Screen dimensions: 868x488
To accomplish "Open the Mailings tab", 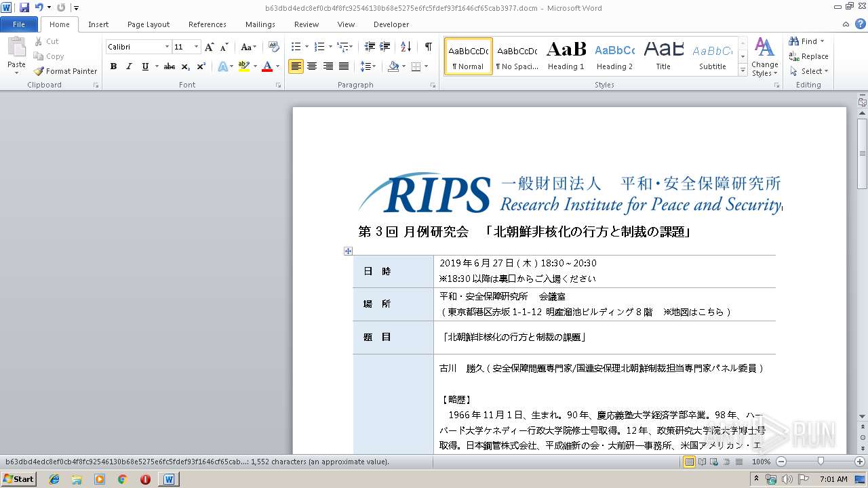I will (260, 24).
